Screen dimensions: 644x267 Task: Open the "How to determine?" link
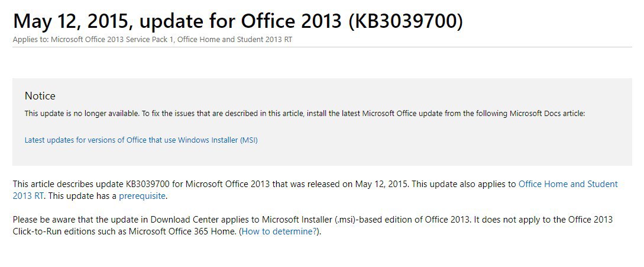tap(279, 231)
